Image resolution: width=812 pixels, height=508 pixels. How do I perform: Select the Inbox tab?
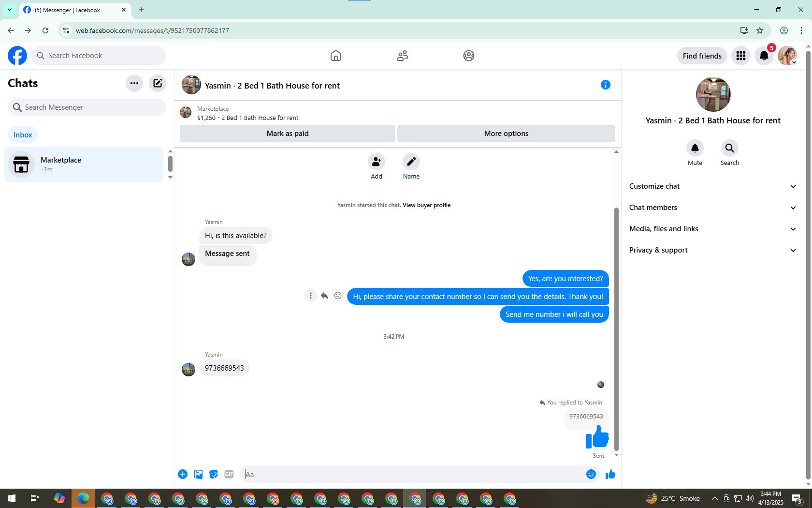[23, 135]
